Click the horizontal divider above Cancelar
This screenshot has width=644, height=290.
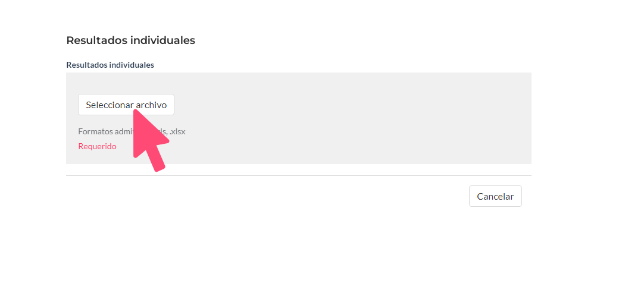click(x=299, y=175)
